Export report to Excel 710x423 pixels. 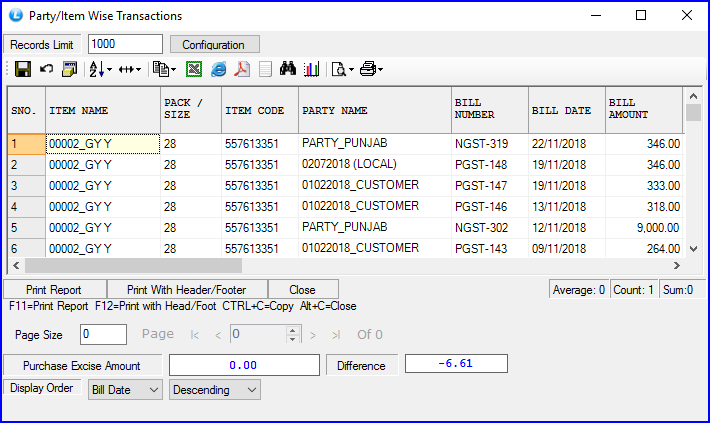[x=194, y=69]
